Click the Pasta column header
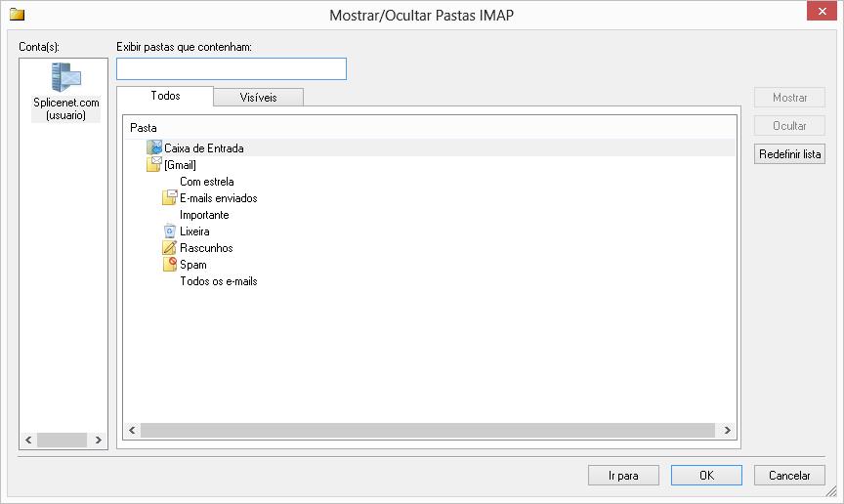This screenshot has height=504, width=844. pyautogui.click(x=430, y=128)
